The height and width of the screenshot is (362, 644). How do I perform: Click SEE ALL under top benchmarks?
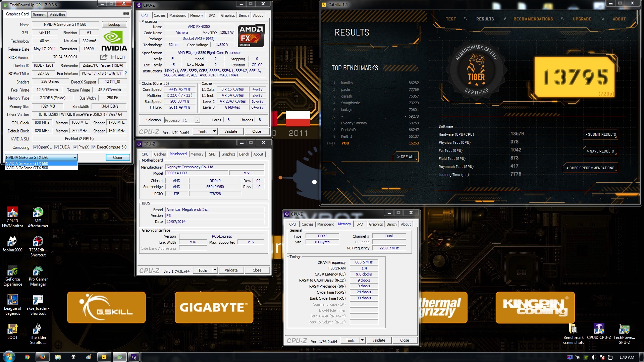405,157
